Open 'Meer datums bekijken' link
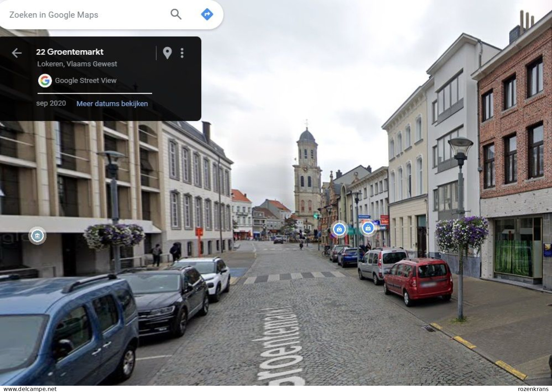The height and width of the screenshot is (392, 552). 112,104
